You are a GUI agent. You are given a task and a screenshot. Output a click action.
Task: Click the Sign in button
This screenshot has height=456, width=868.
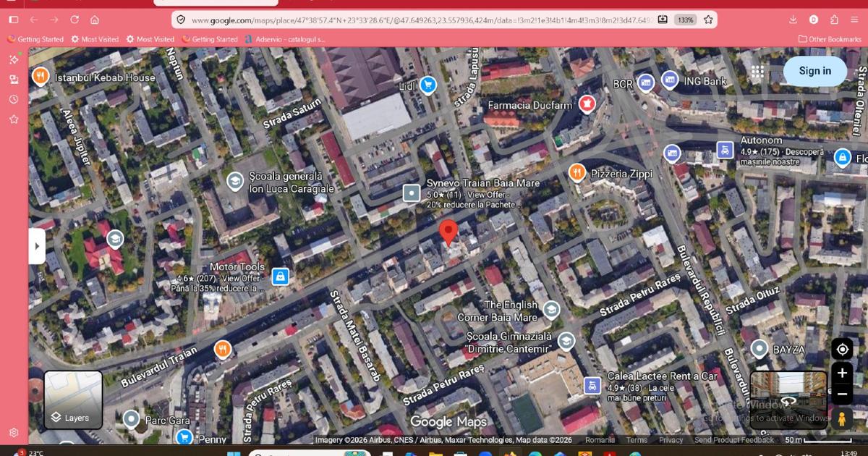click(x=815, y=71)
